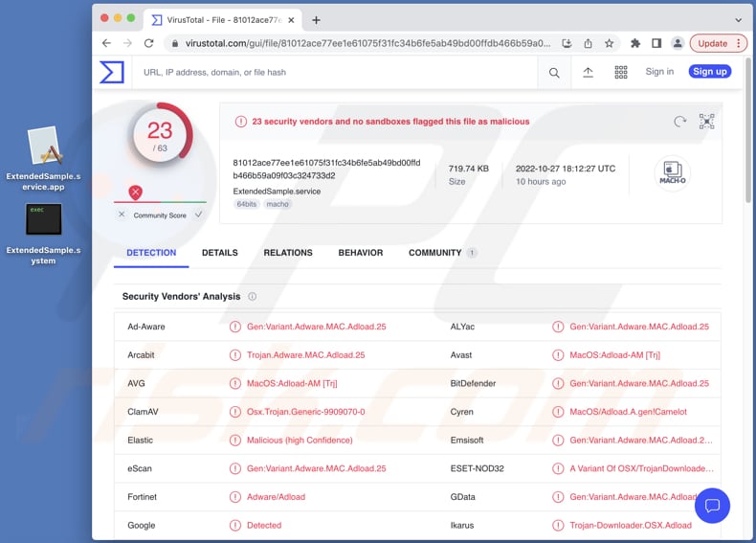This screenshot has width=756, height=543.
Task: Click the site lock icon in address bar
Action: tap(174, 43)
